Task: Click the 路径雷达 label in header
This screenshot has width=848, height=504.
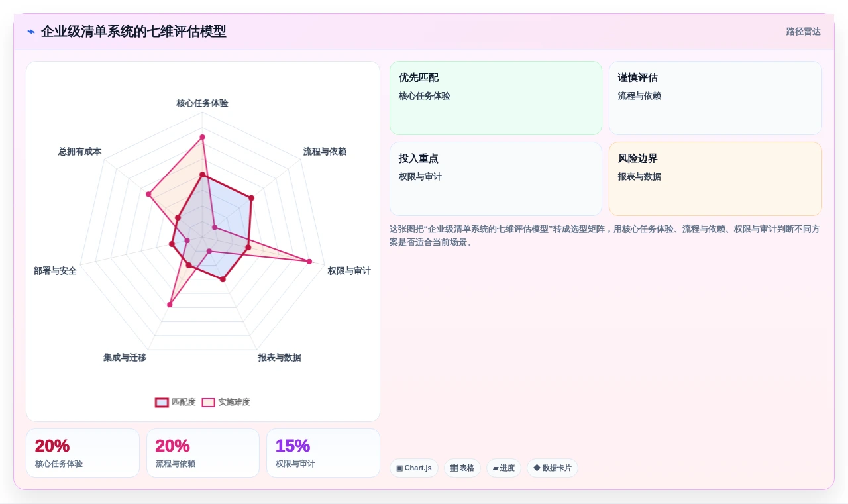Action: tap(803, 32)
